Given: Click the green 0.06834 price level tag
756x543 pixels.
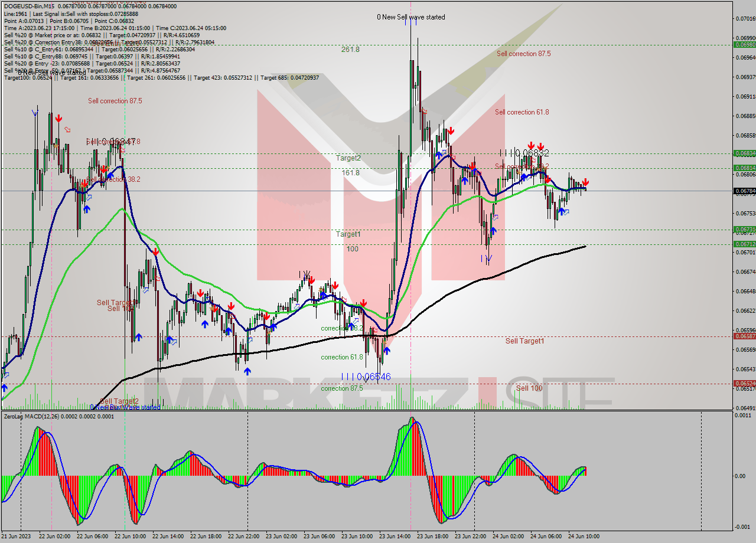Looking at the screenshot, I should 744,153.
